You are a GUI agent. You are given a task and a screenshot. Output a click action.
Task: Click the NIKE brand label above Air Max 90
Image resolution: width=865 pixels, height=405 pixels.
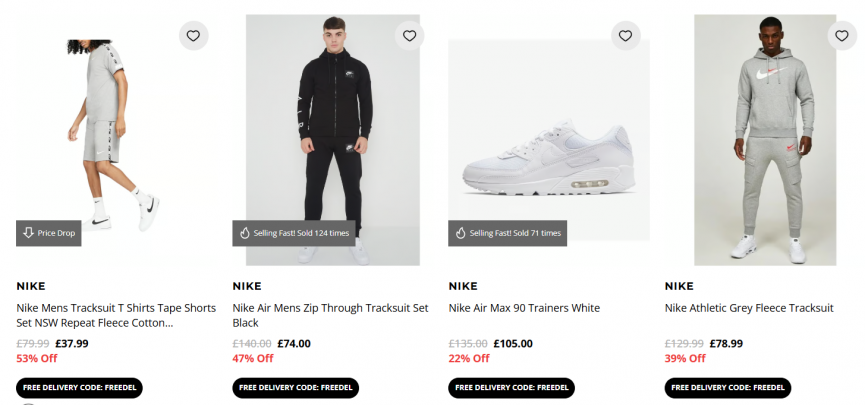click(x=463, y=286)
